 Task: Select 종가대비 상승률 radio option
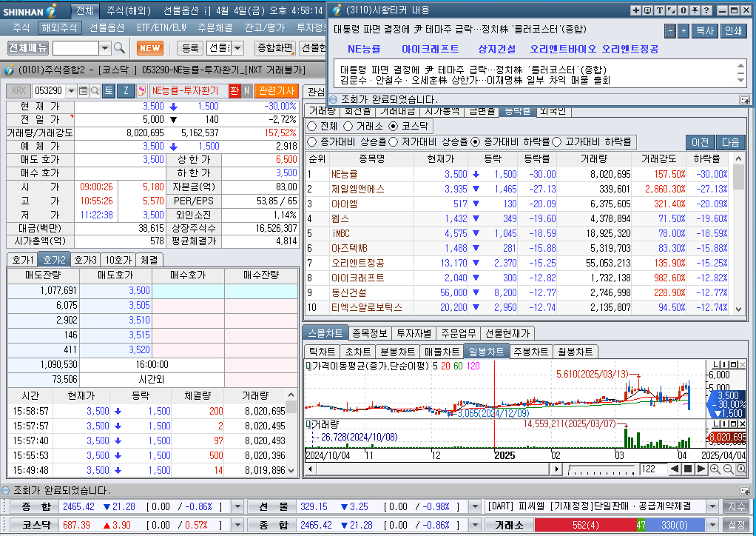click(312, 142)
